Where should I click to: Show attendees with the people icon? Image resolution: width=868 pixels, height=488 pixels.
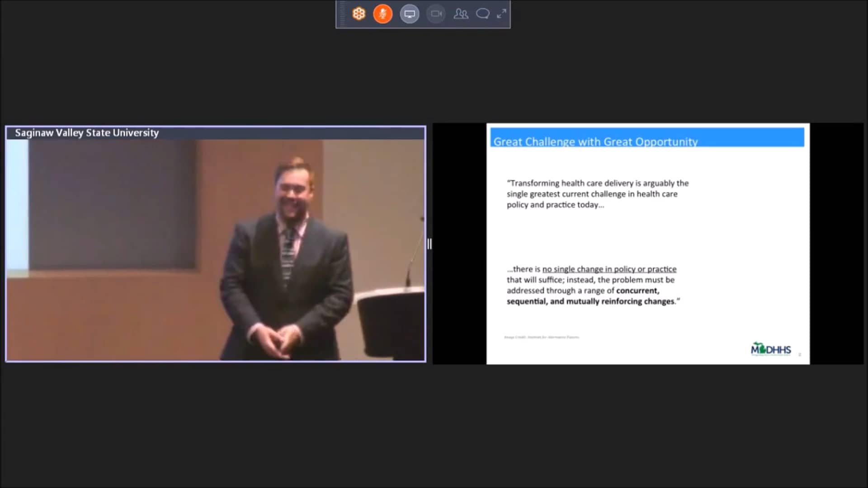coord(461,14)
